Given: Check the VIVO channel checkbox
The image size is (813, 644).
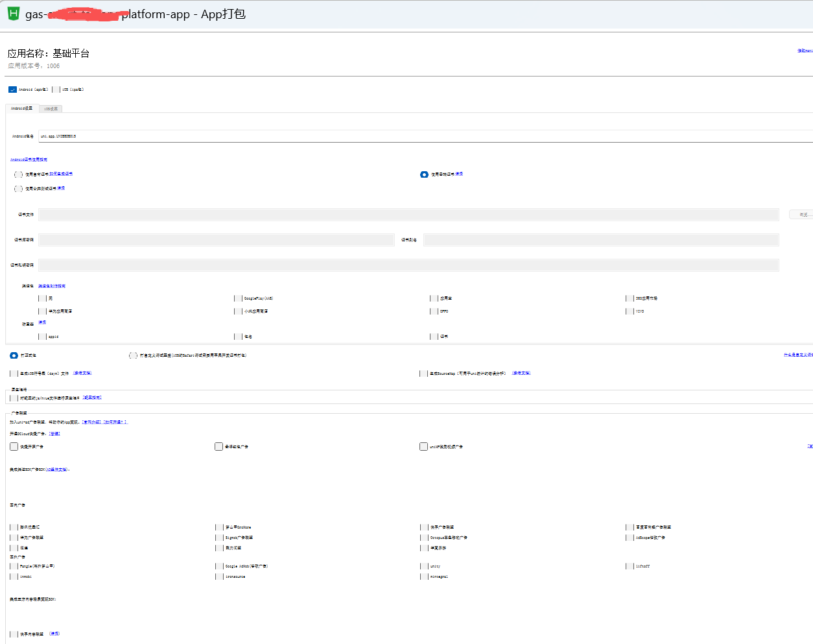Looking at the screenshot, I should [x=630, y=311].
